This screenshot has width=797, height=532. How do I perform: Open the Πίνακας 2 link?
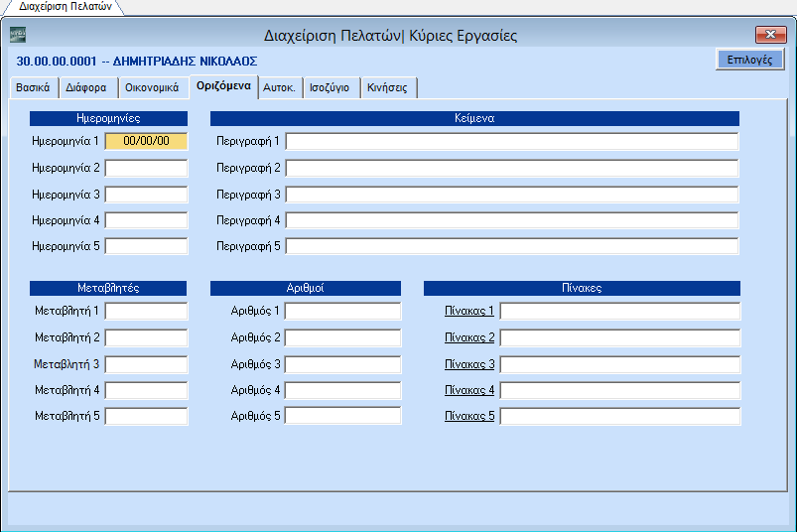click(469, 337)
